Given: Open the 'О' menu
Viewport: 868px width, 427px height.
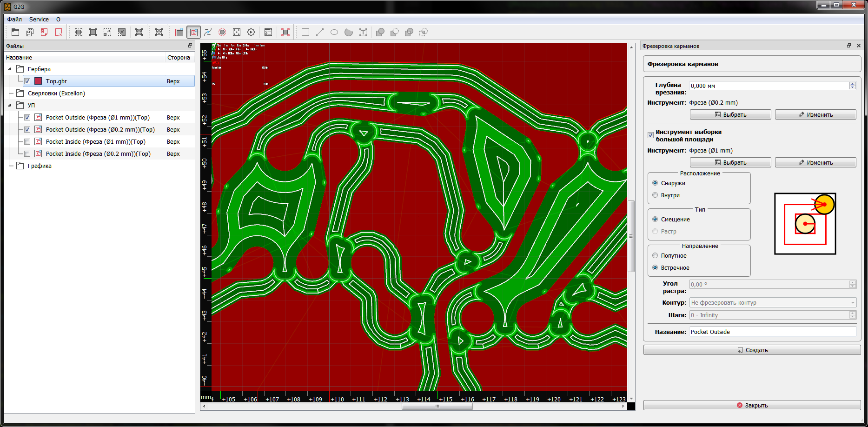Looking at the screenshot, I should [x=58, y=20].
